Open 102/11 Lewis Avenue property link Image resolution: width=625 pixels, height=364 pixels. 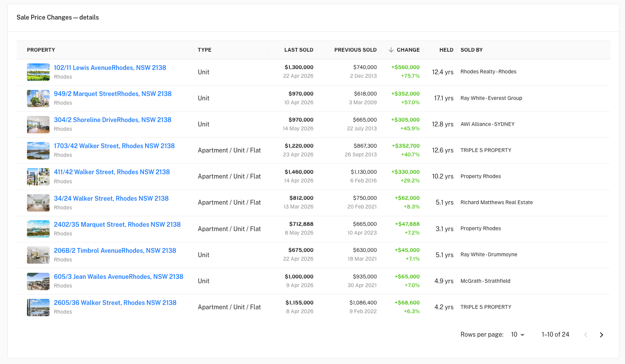click(x=110, y=68)
